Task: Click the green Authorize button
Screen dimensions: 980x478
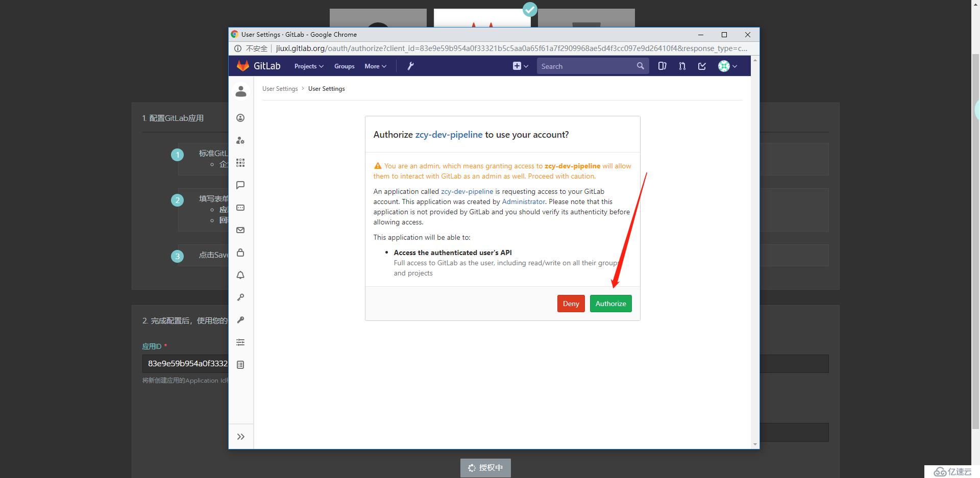Action: pyautogui.click(x=610, y=304)
